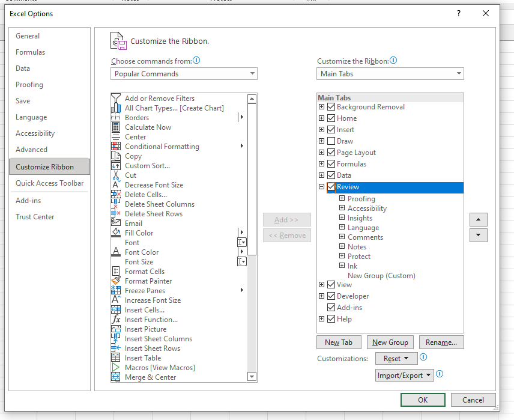Screen dimensions: 514x420
Task: Click the Merge & Center icon
Action: pyautogui.click(x=116, y=377)
